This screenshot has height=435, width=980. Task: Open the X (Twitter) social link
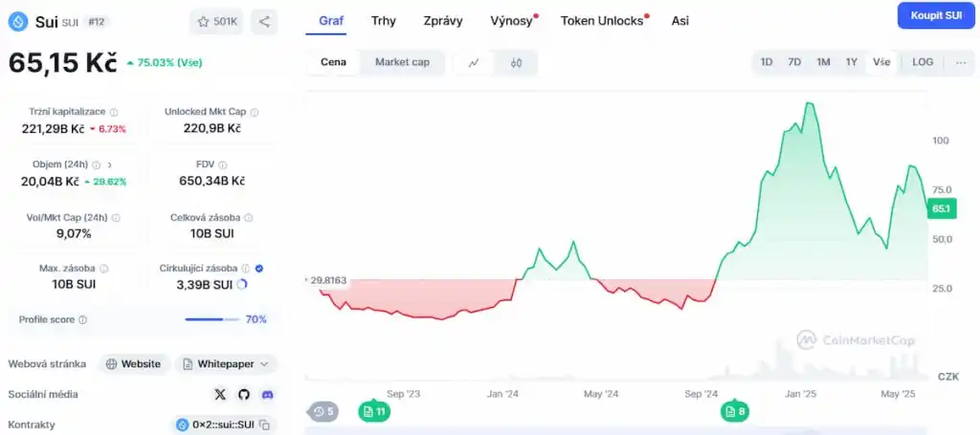220,394
